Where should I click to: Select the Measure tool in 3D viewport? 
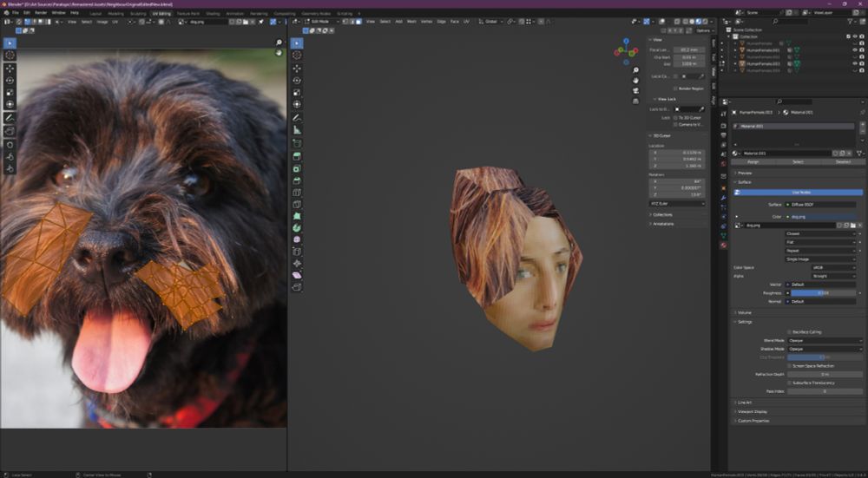pos(297,130)
